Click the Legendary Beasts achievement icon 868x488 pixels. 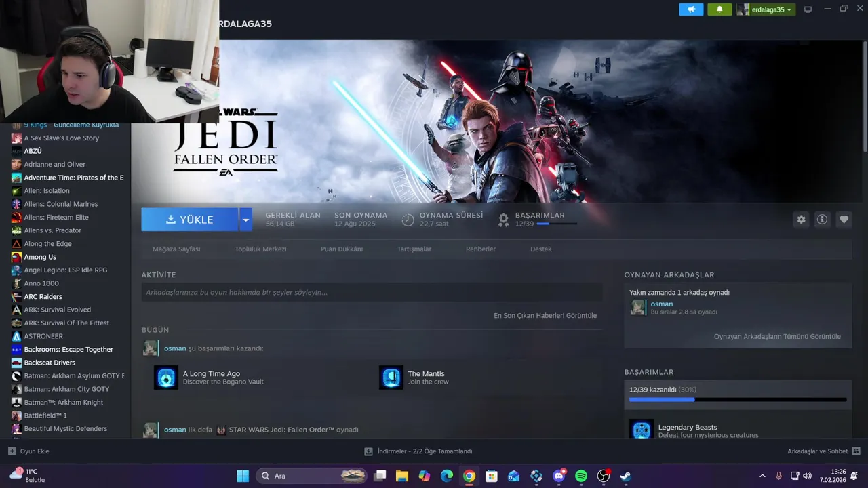point(642,430)
